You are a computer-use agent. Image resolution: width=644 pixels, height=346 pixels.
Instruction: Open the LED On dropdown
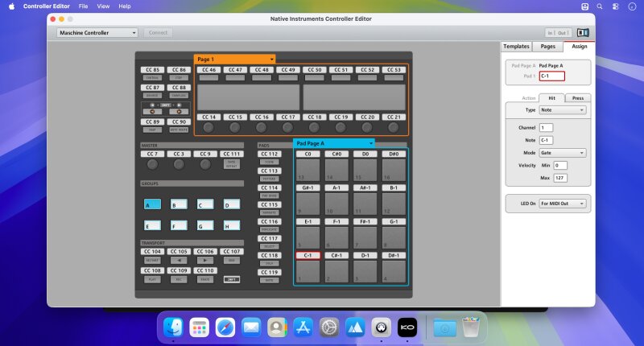pyautogui.click(x=562, y=204)
